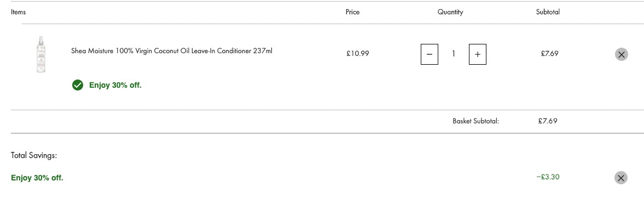Remove the Enjoy 30% off savings offer
The width and height of the screenshot is (644, 204).
click(x=620, y=178)
